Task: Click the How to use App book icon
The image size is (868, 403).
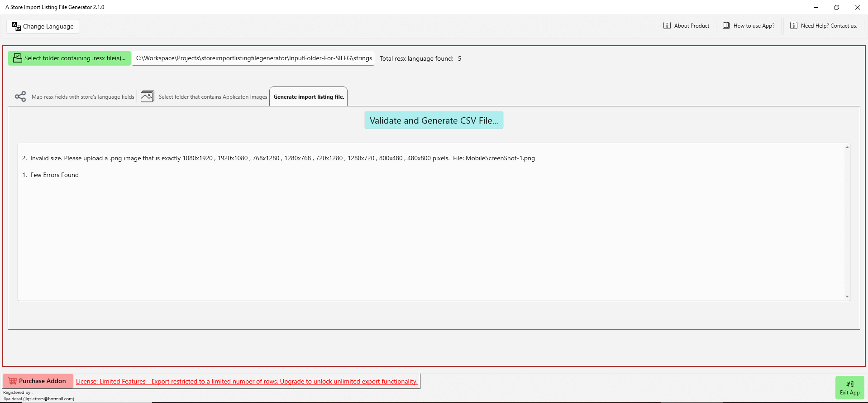Action: (726, 25)
